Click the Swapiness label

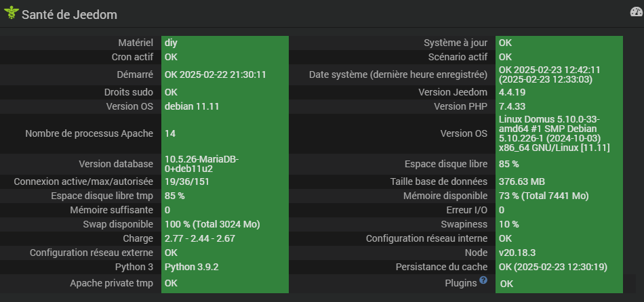tap(464, 224)
